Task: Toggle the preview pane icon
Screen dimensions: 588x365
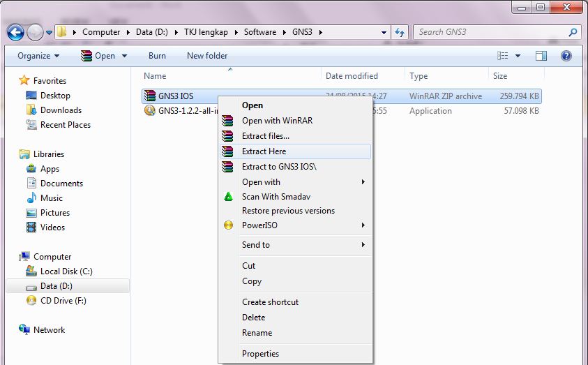Action: (x=541, y=56)
